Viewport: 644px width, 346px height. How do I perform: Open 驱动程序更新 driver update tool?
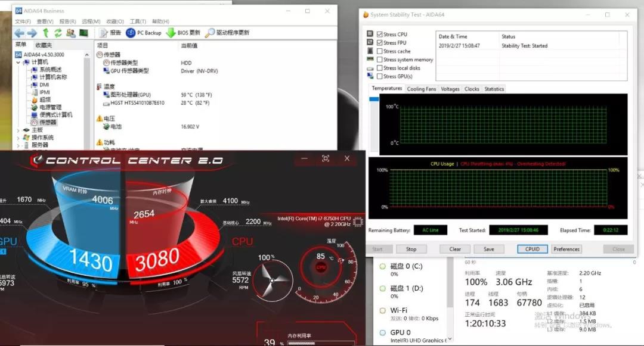(227, 33)
